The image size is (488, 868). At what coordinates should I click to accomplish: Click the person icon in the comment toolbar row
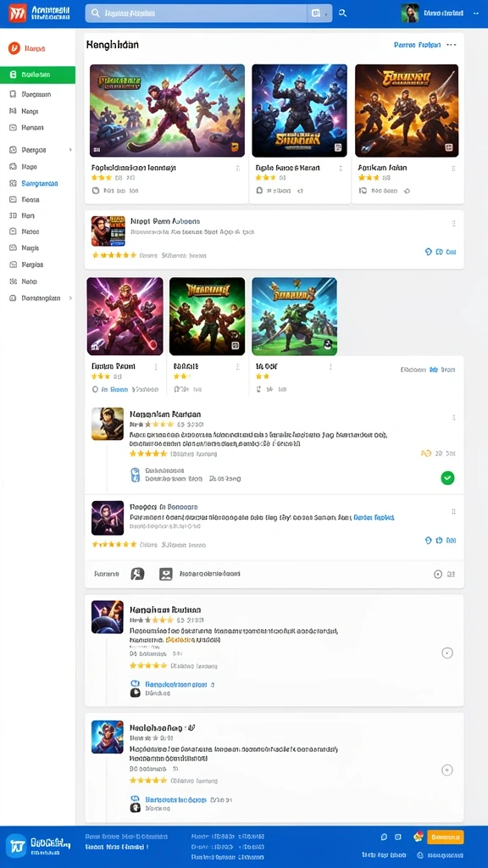pyautogui.click(x=137, y=574)
